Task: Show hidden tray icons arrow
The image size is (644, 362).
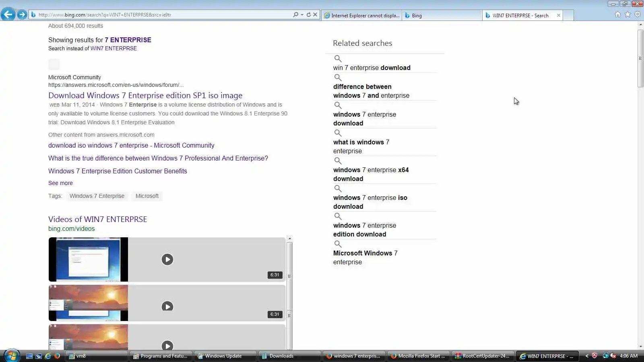Action: 587,356
